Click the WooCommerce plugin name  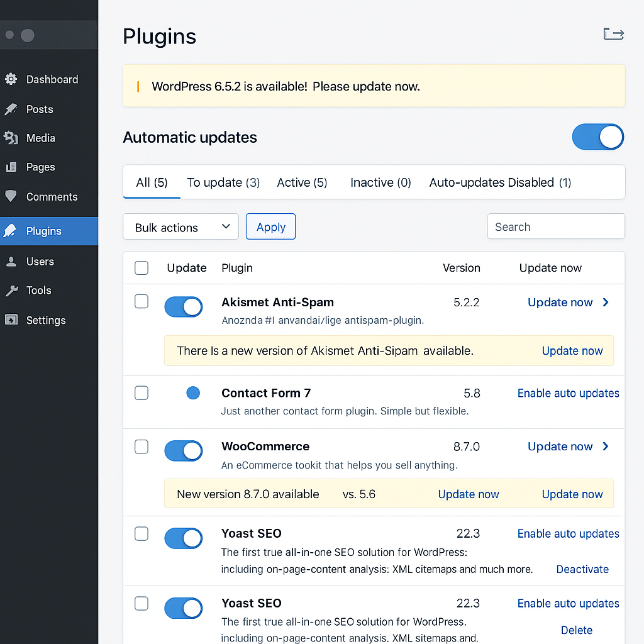pyautogui.click(x=265, y=447)
